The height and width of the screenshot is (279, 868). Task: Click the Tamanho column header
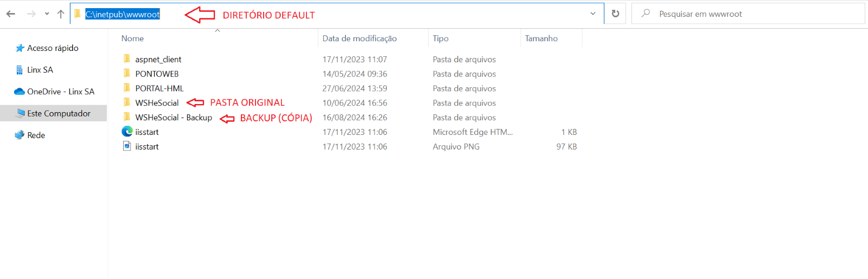(541, 38)
